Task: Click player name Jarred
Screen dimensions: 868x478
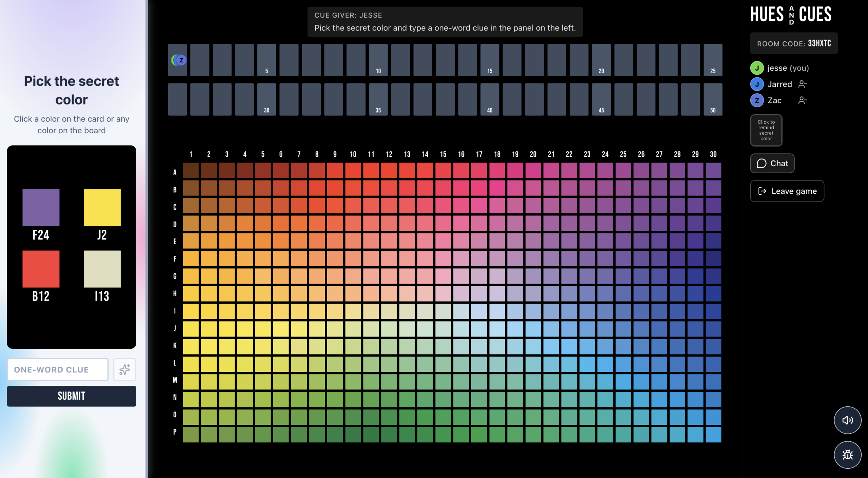Action: coord(780,84)
